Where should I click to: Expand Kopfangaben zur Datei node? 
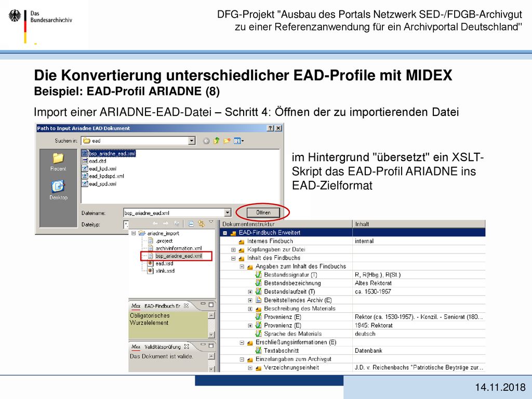coord(233,250)
